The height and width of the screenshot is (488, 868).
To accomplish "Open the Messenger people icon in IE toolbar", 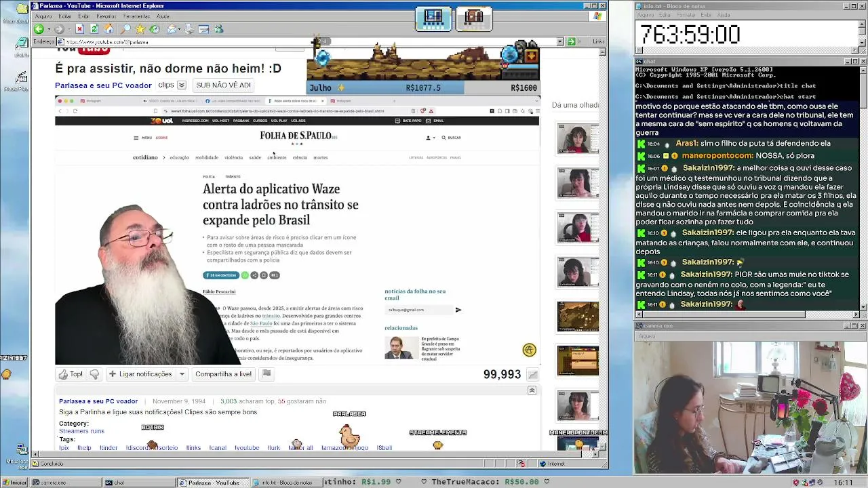I will point(218,29).
